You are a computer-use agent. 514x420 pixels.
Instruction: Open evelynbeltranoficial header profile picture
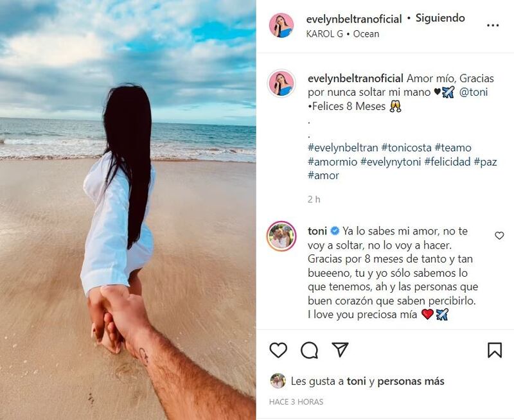click(x=281, y=25)
